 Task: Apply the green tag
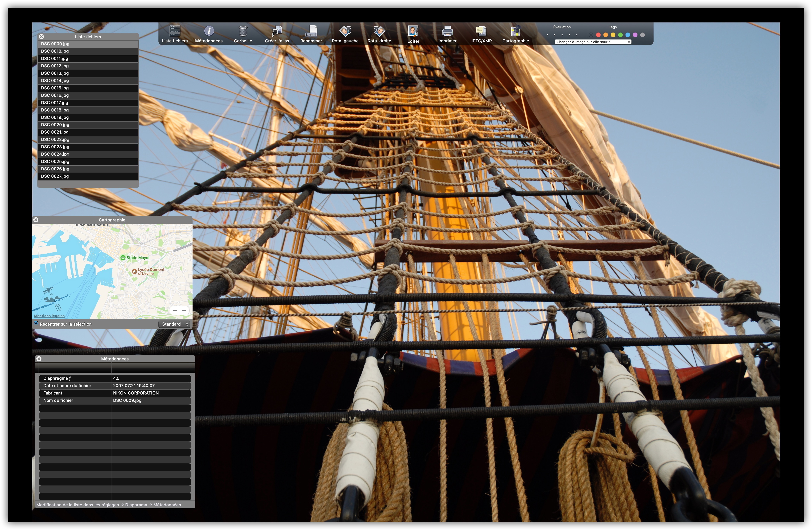[x=620, y=35]
